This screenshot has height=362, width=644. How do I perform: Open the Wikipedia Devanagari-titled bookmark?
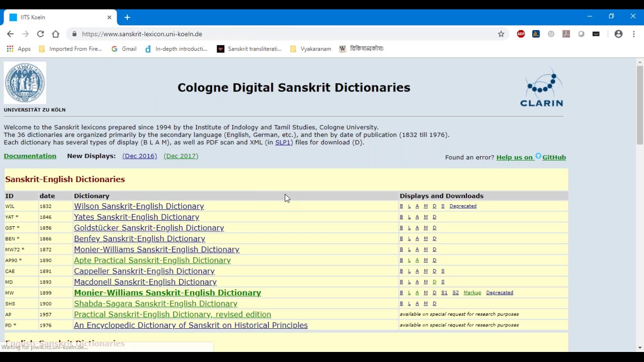tap(362, 49)
